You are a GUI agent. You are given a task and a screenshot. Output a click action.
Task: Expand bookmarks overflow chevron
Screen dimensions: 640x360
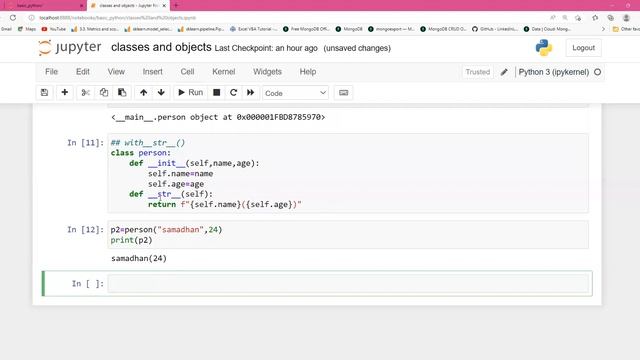tap(603, 29)
